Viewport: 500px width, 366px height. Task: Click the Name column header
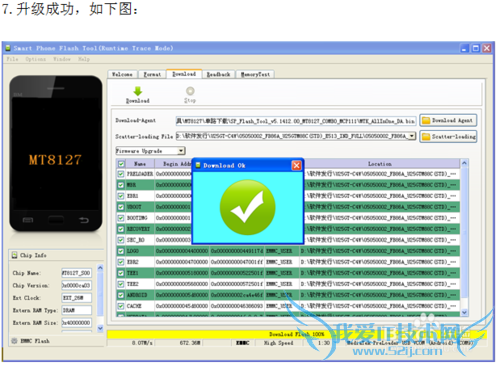(140, 164)
